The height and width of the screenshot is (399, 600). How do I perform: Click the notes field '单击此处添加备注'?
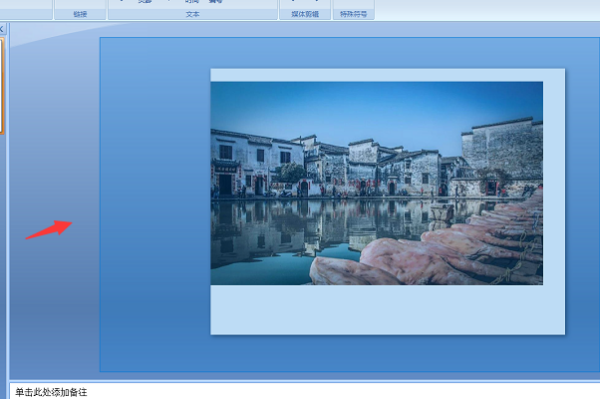tap(304, 392)
